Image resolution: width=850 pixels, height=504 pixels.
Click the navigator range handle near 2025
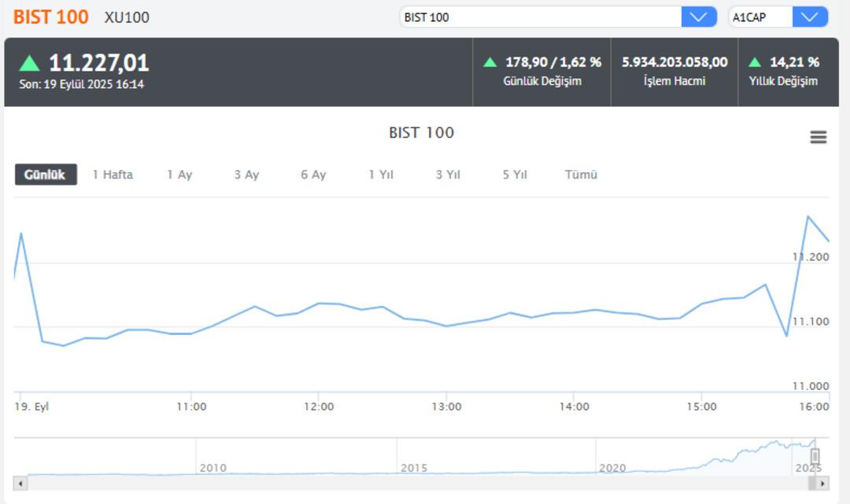[x=815, y=456]
